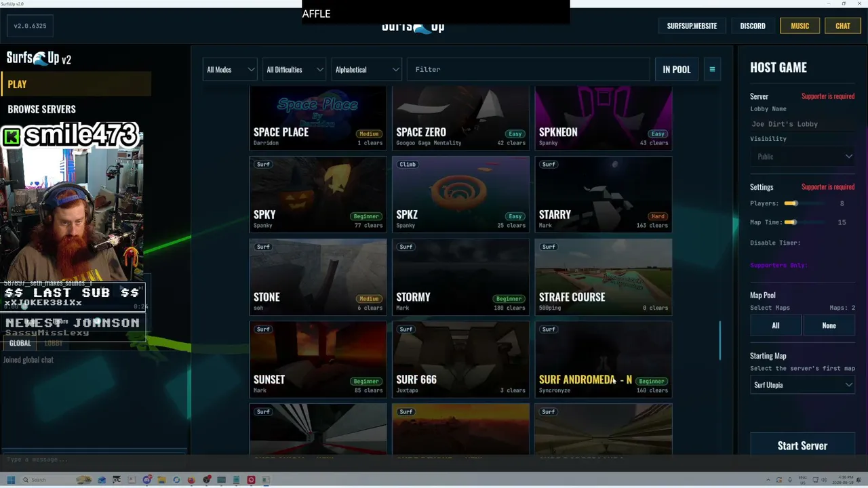Viewport: 868px width, 488px height.
Task: Click the Start Server button
Action: 803,445
